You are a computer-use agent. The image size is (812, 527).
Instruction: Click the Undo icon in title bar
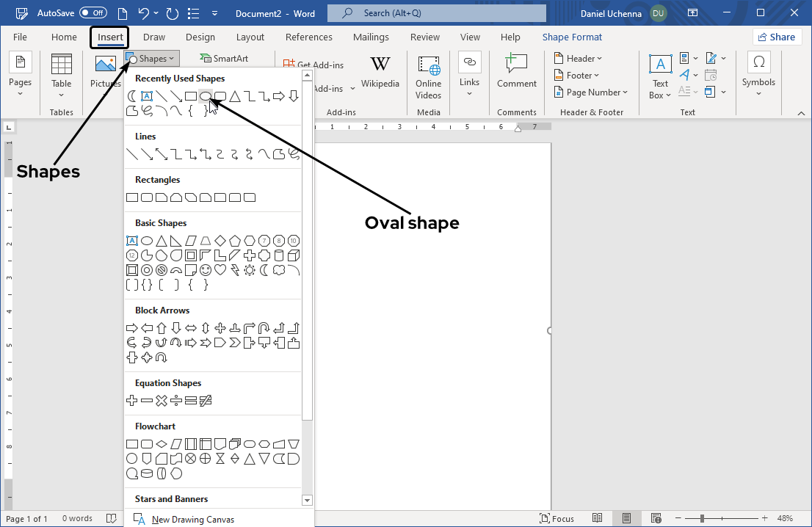(144, 13)
